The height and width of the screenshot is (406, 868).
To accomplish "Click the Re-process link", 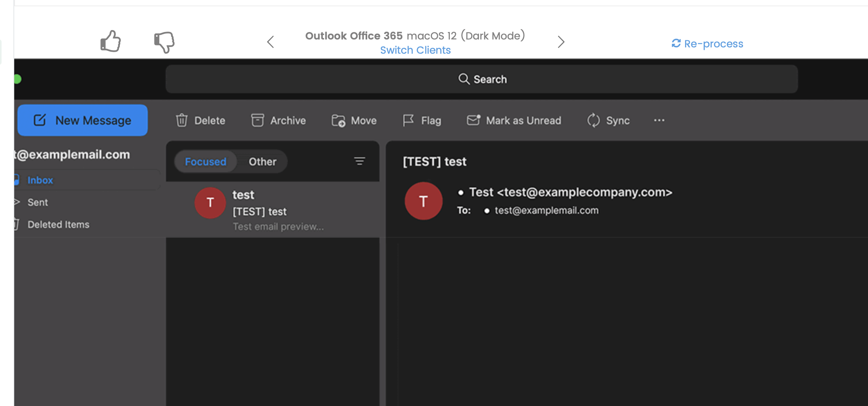I will (707, 43).
